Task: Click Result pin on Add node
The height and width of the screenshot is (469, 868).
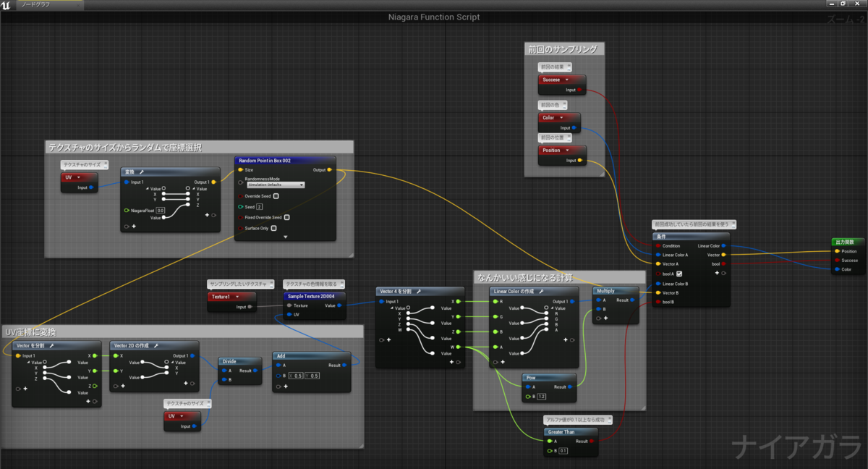Action: click(346, 366)
